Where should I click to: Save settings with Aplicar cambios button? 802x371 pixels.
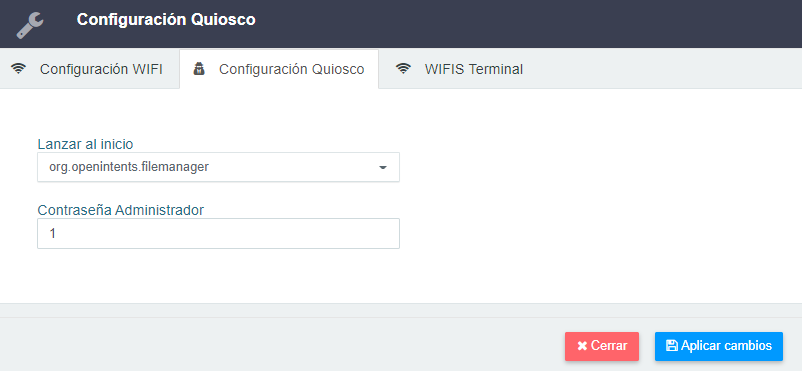719,346
